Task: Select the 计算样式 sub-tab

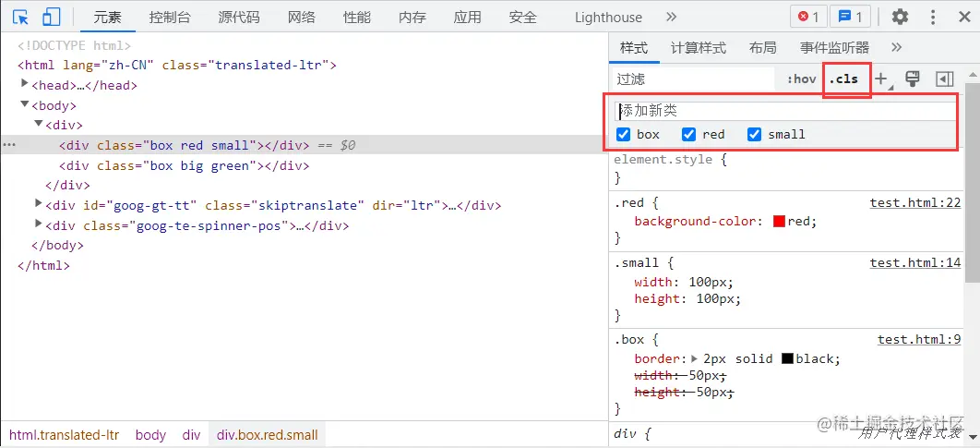Action: coord(699,47)
